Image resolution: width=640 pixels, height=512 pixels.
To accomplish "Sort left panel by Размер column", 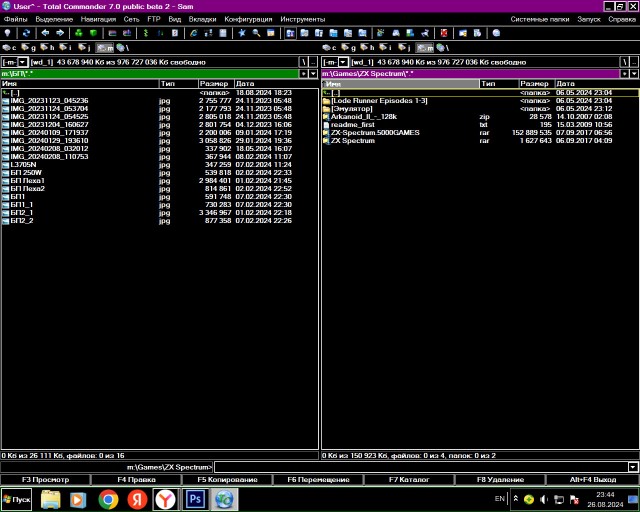I will pos(216,84).
